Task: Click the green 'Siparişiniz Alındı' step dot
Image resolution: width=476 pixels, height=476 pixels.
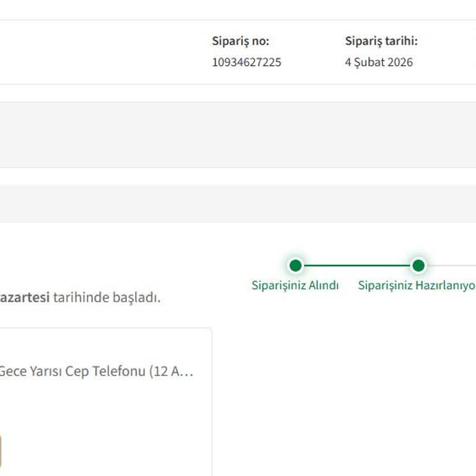Action: coord(296,265)
